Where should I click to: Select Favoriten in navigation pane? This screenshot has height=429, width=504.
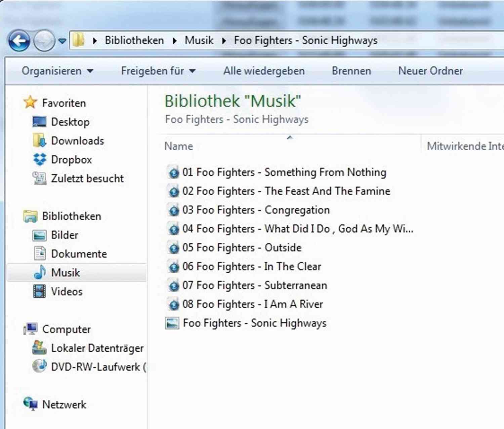click(64, 103)
